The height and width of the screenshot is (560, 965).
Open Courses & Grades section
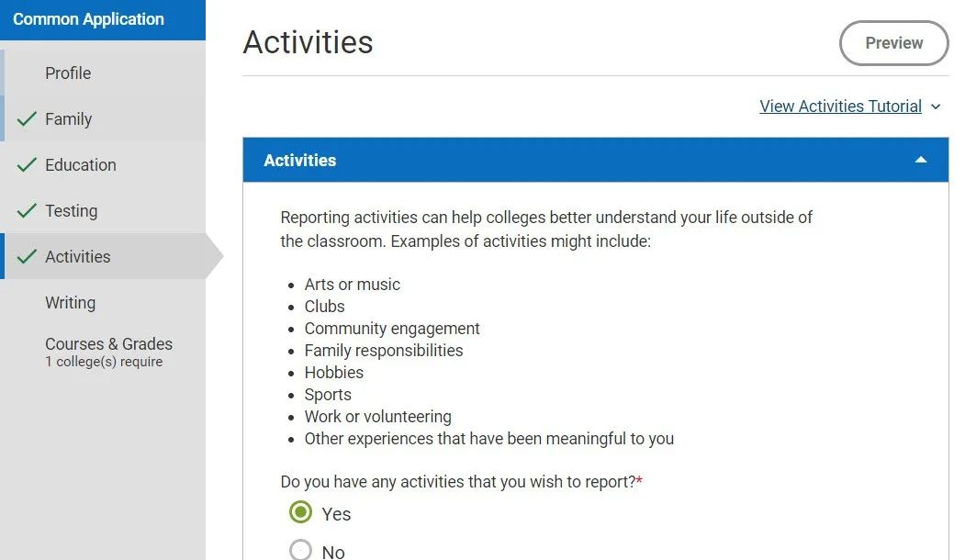pos(108,344)
